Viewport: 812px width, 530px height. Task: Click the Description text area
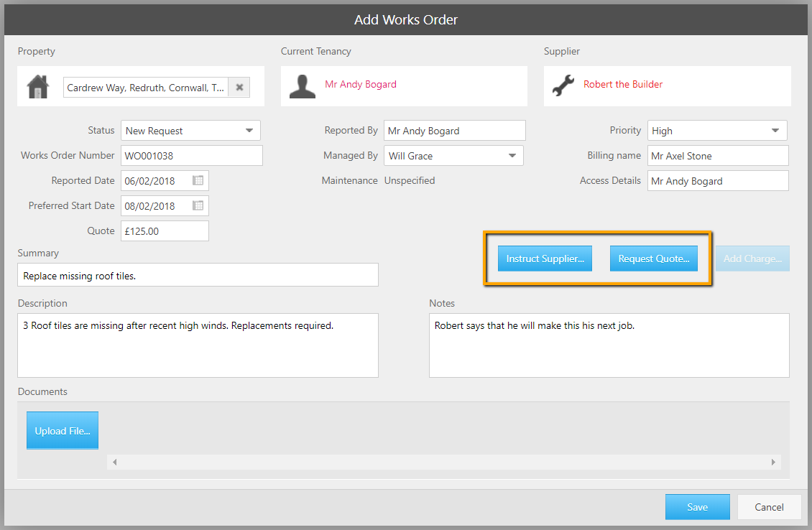pyautogui.click(x=198, y=345)
